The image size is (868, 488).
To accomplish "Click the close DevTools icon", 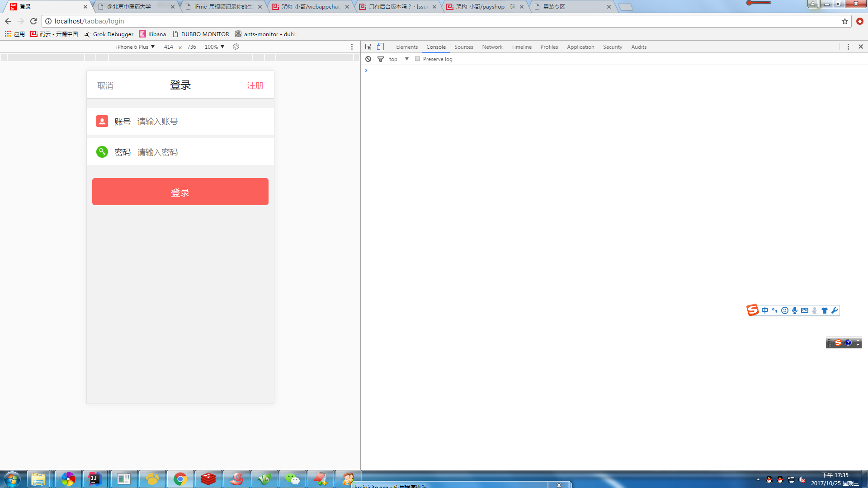I will pos(860,47).
